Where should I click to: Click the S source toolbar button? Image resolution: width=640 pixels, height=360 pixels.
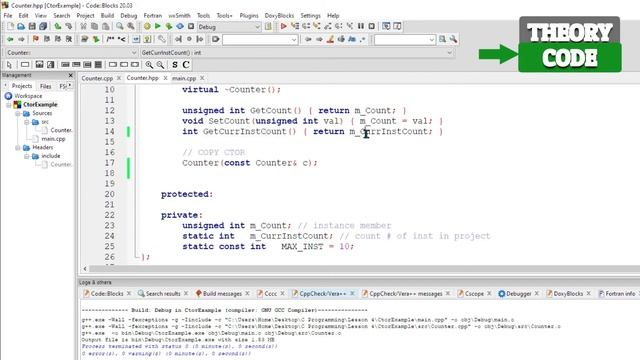pyautogui.click(x=175, y=64)
